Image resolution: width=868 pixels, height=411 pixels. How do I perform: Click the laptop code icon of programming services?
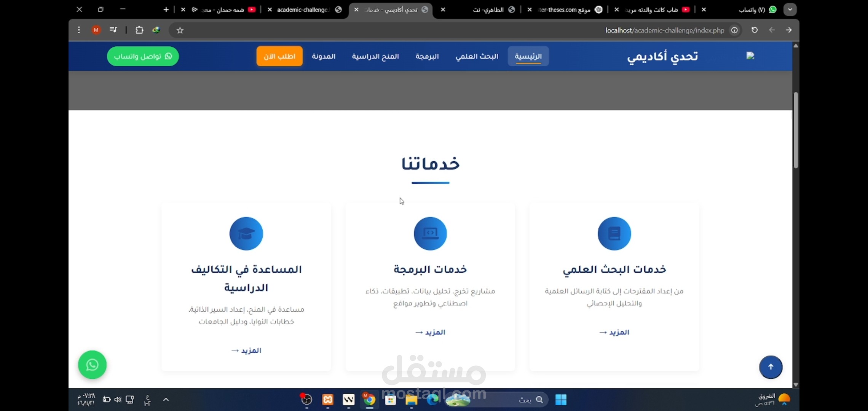(x=430, y=233)
